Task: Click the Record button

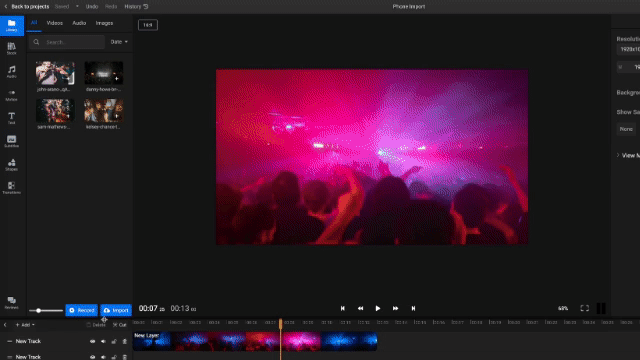Action: 82,310
